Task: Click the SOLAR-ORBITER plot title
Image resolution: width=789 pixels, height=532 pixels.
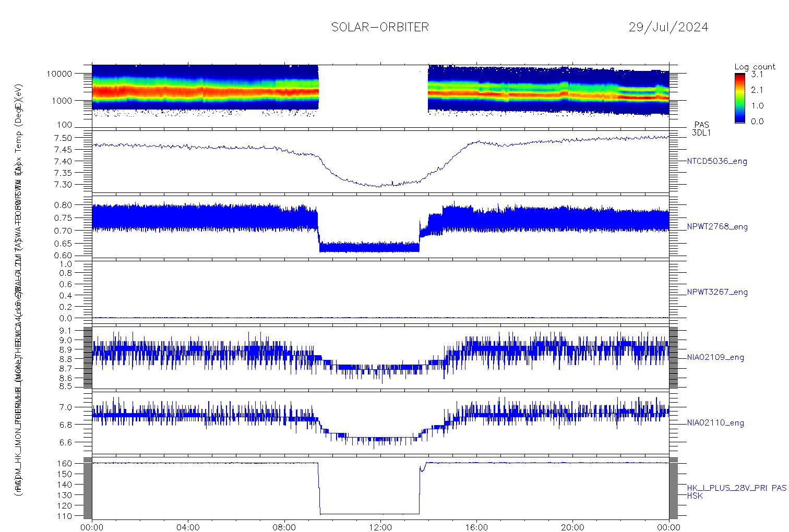Action: click(x=380, y=27)
